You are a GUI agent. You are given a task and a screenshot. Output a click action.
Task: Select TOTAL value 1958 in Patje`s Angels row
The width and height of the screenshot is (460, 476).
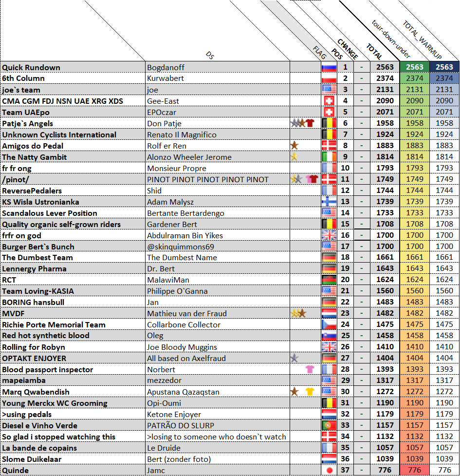pos(385,123)
